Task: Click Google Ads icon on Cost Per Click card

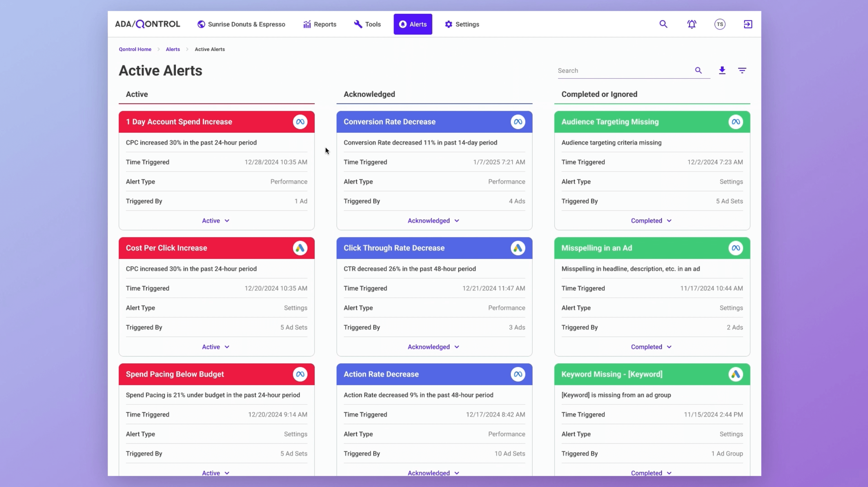Action: 300,248
